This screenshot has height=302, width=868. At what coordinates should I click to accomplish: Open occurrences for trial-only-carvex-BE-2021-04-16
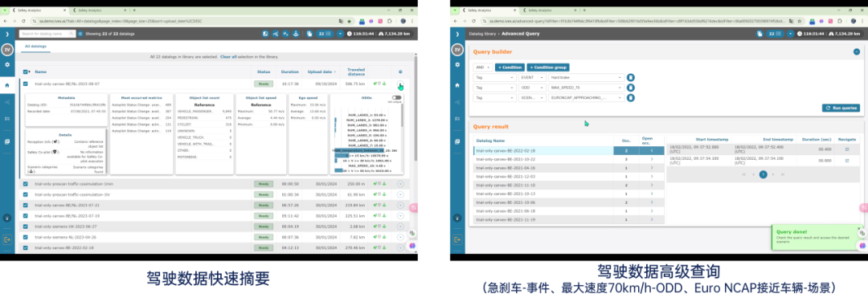651,168
